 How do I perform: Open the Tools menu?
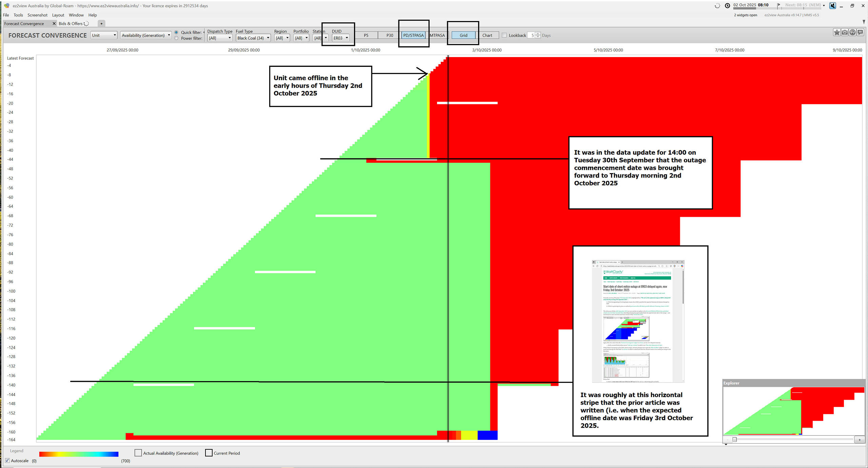click(x=18, y=15)
